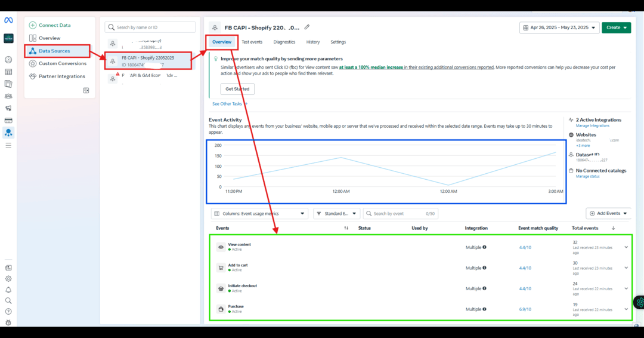Screen dimensions: 644x338
Task: Click the Initiate checkout basket icon
Action: tap(221, 288)
